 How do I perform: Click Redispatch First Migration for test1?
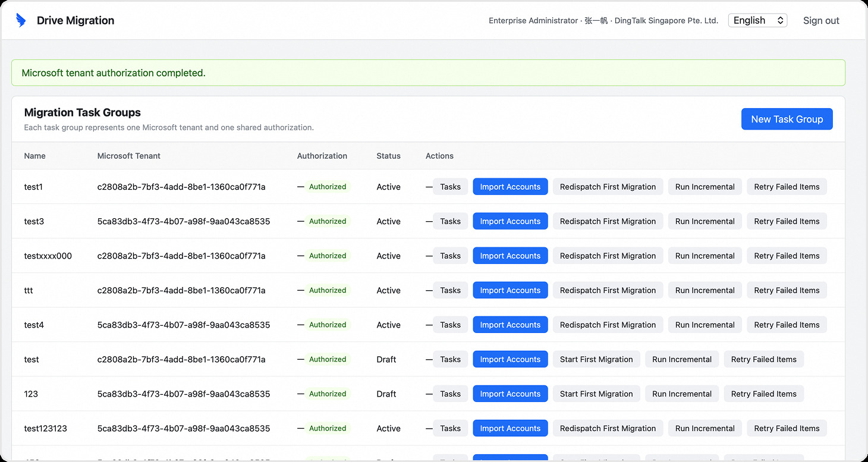tap(608, 187)
